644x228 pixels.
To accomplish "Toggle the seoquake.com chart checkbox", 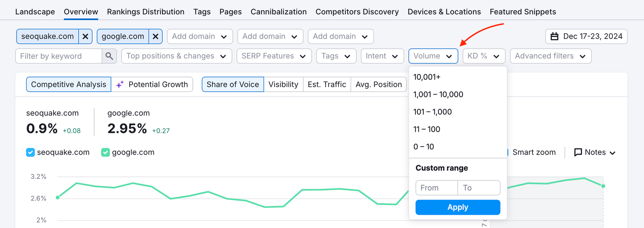I will 30,152.
